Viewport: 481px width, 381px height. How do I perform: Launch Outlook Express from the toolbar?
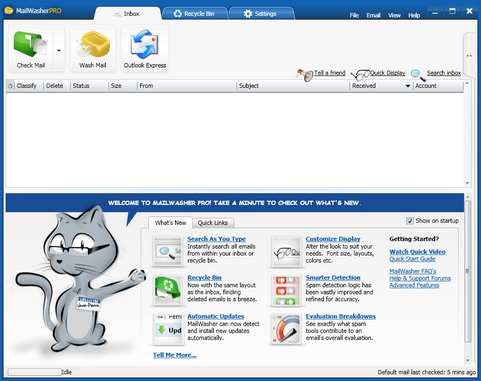pos(145,49)
